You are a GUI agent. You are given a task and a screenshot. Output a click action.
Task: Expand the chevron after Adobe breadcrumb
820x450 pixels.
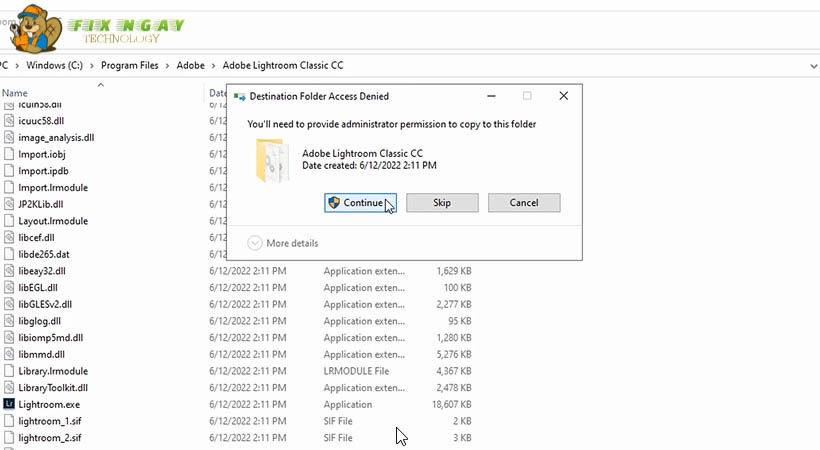click(212, 65)
